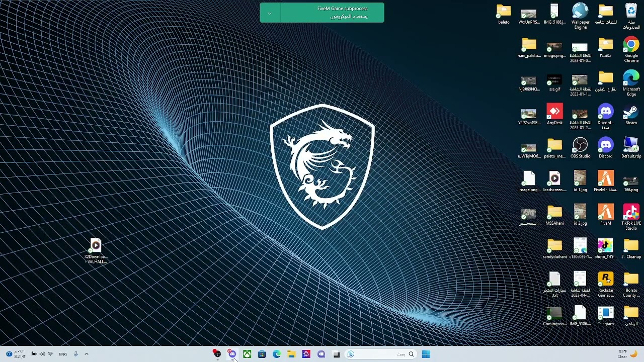Select the Default.rdp desktop file

pos(631,148)
